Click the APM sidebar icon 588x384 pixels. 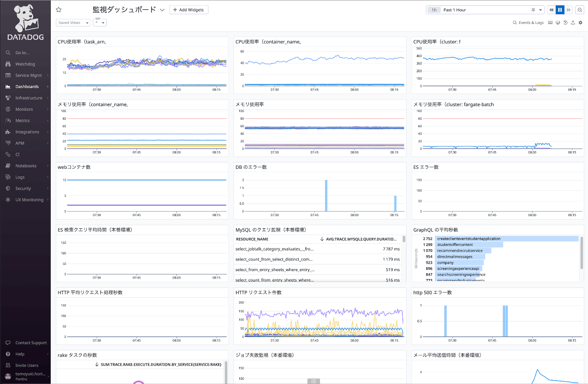(8, 144)
